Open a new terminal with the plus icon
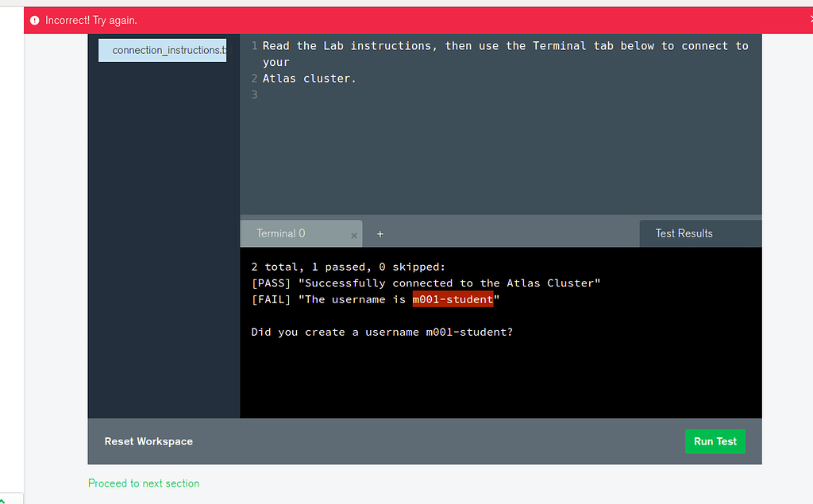This screenshot has width=813, height=504. (380, 233)
